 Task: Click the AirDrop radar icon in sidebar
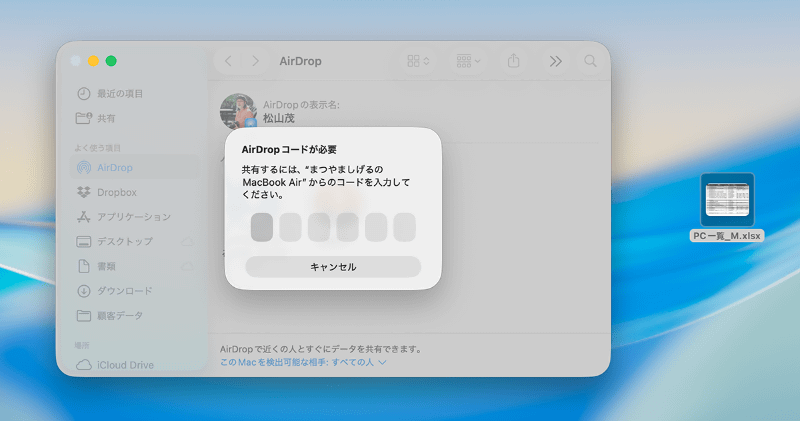point(84,167)
